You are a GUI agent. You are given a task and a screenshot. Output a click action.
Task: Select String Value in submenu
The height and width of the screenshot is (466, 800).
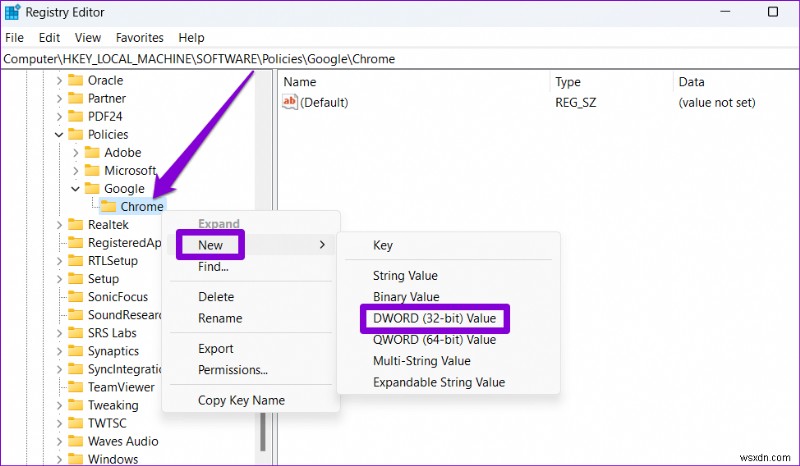[x=448, y=276]
